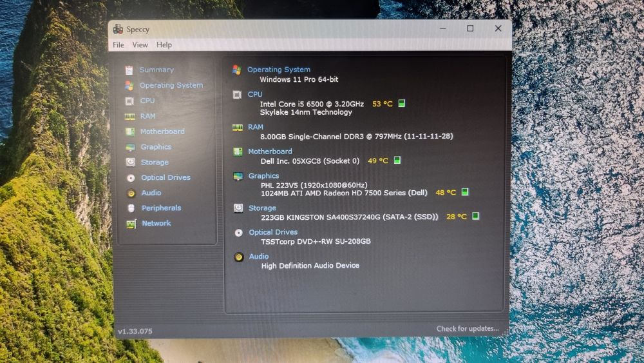
Task: Click the motherboard temperature indicator beside 49 °C
Action: (397, 160)
